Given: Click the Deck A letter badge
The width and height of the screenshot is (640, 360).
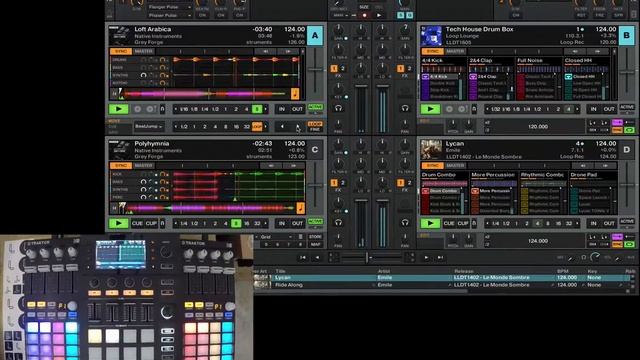Looking at the screenshot, I should click(x=315, y=36).
